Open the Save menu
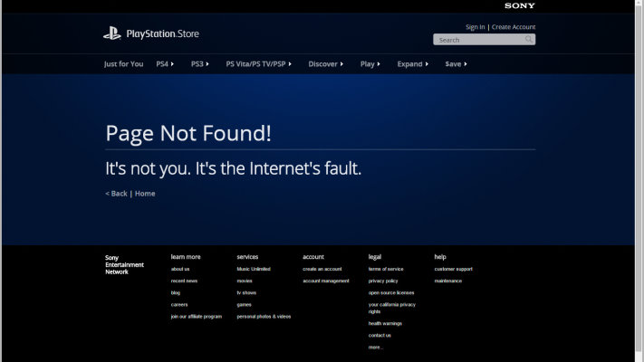Image resolution: width=644 pixels, height=362 pixels. tap(456, 64)
